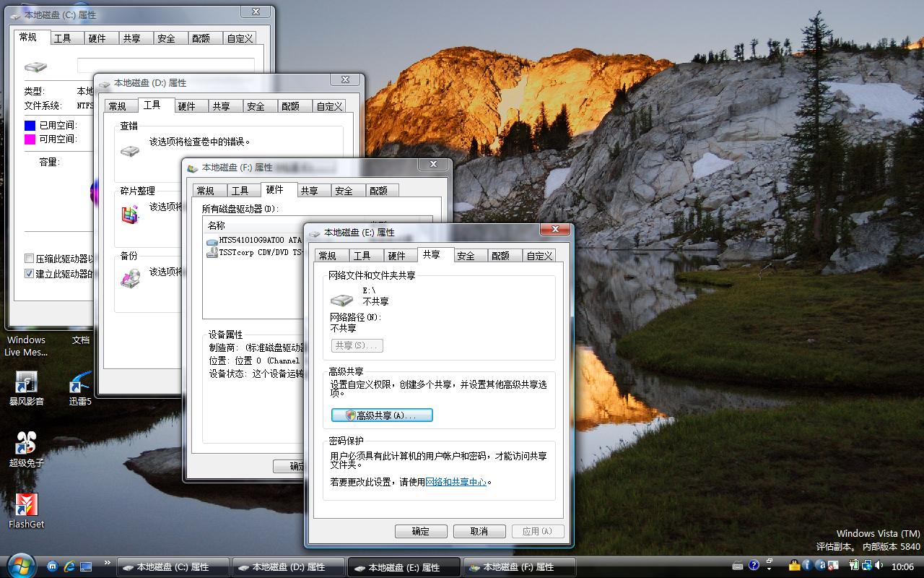Click the backup icon in D: properties
This screenshot has height=578, width=924.
(131, 278)
